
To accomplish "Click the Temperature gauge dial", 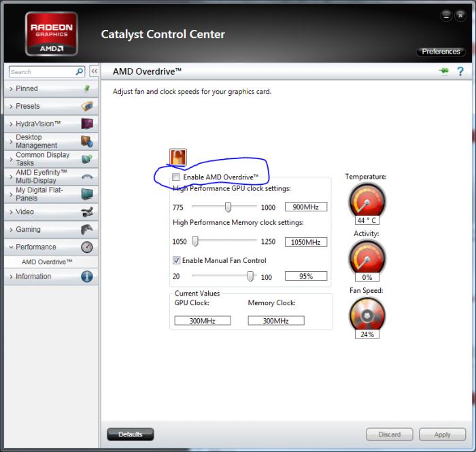I will [367, 201].
